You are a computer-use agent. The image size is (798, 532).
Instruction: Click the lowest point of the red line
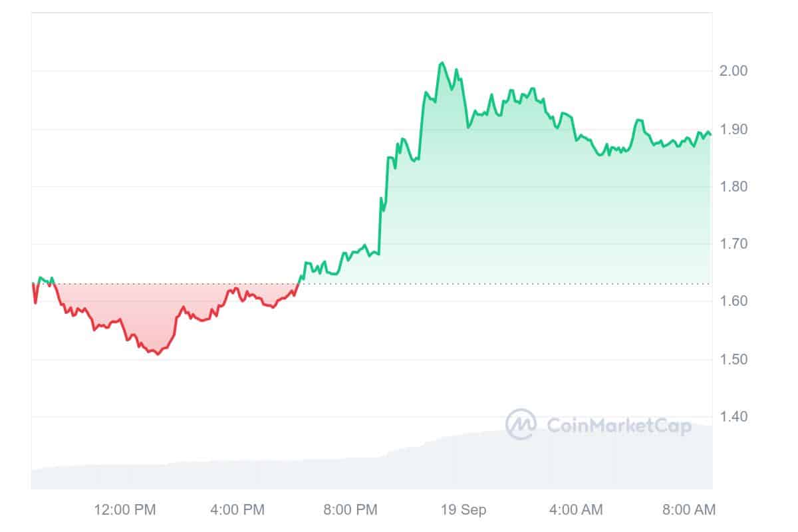(x=158, y=354)
